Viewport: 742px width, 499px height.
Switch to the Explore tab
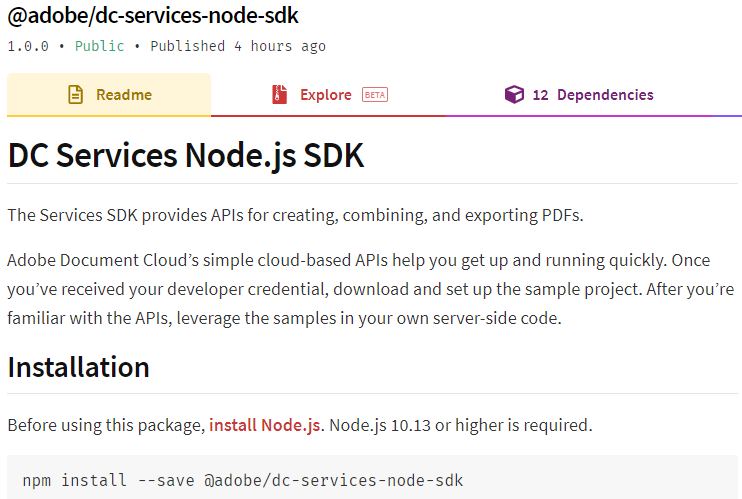point(328,95)
